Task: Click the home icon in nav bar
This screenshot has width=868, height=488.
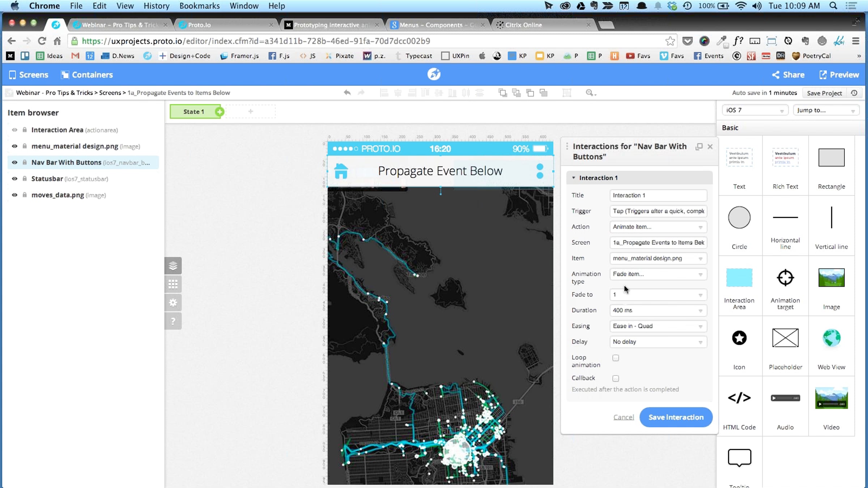Action: tap(341, 171)
